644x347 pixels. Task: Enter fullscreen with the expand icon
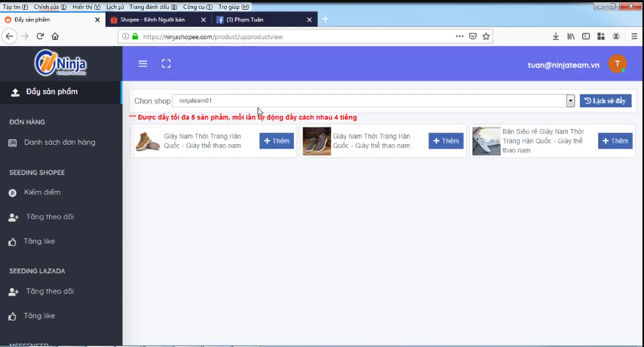[x=166, y=63]
